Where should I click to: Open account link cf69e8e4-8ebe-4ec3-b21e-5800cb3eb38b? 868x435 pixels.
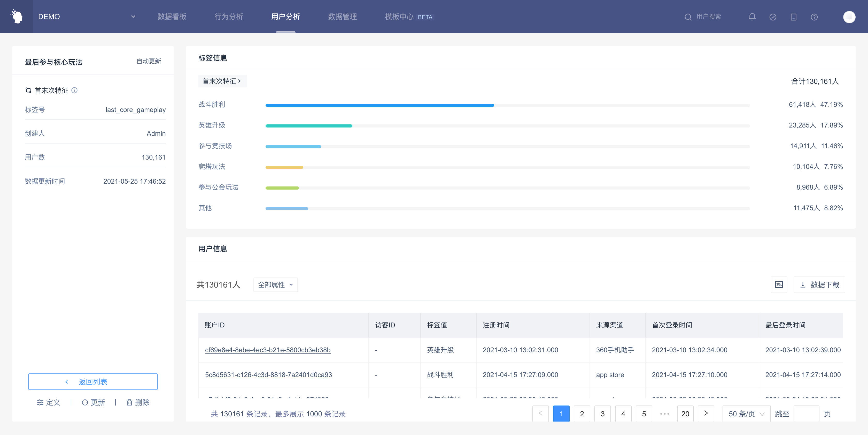point(268,350)
